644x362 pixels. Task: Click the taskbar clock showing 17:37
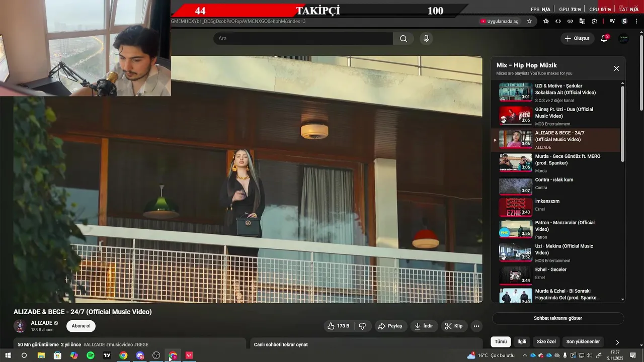[615, 355]
